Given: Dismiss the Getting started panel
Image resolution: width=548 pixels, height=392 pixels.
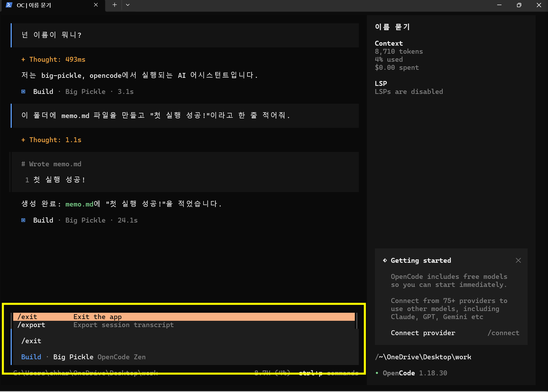Looking at the screenshot, I should (x=518, y=260).
